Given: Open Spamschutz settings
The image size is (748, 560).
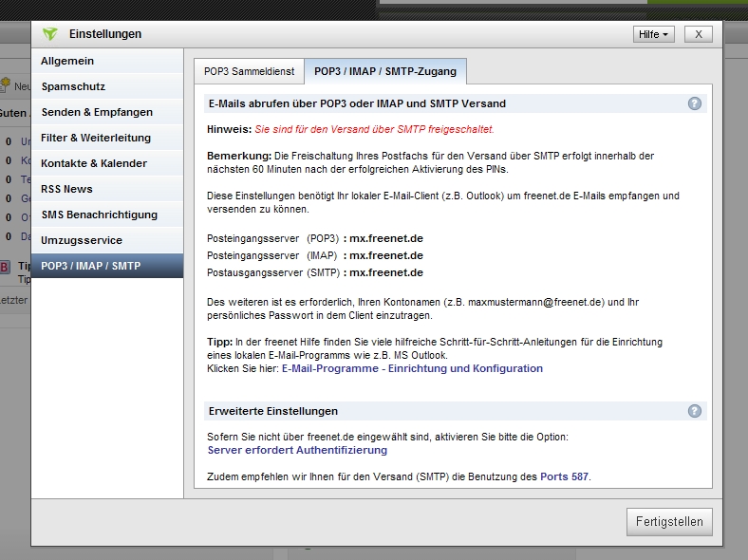Looking at the screenshot, I should tap(107, 86).
